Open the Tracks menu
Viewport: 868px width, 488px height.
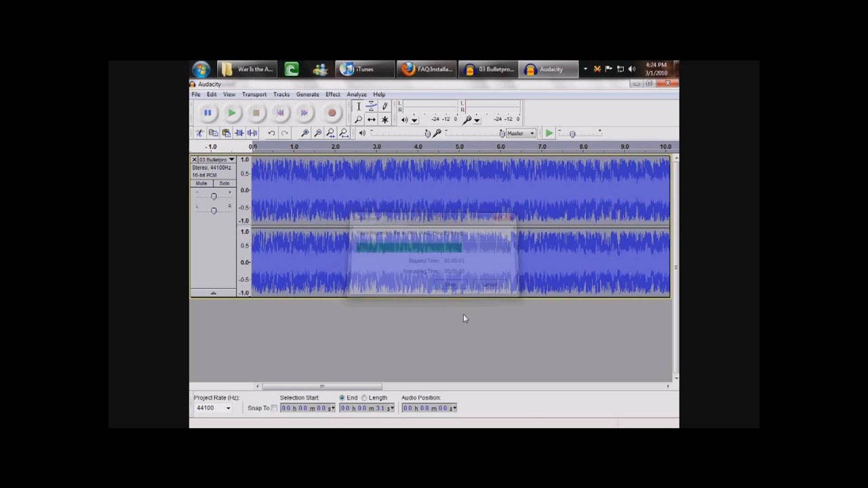point(281,95)
